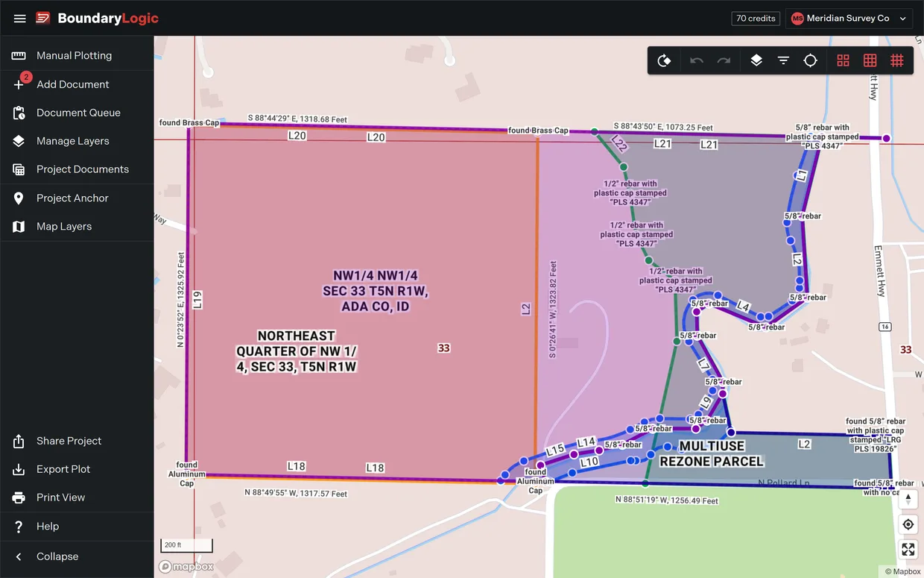Click the Project Anchor pin icon
Screen dimensions: 924x578
(19, 198)
